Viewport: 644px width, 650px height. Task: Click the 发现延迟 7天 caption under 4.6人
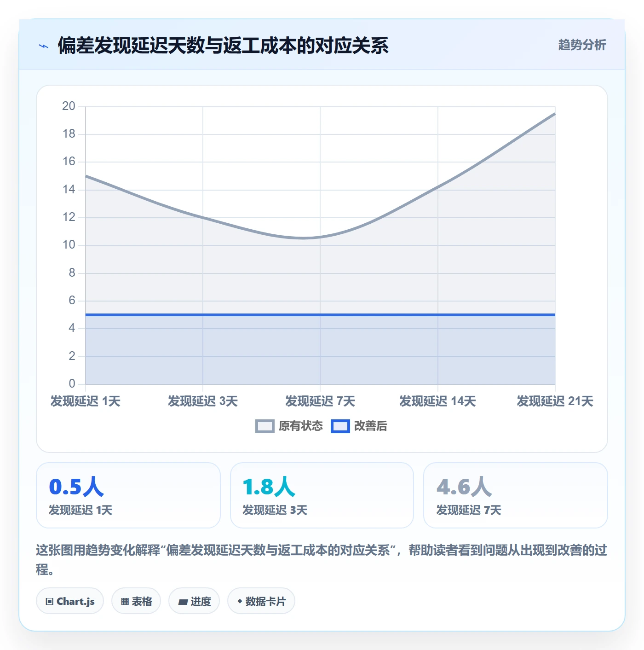pos(469,510)
